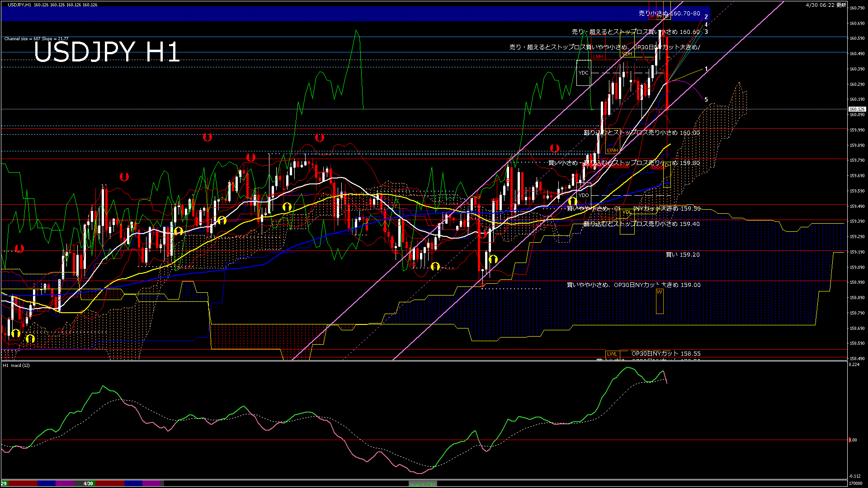Click the YDC level box
The image size is (868, 488).
(584, 73)
